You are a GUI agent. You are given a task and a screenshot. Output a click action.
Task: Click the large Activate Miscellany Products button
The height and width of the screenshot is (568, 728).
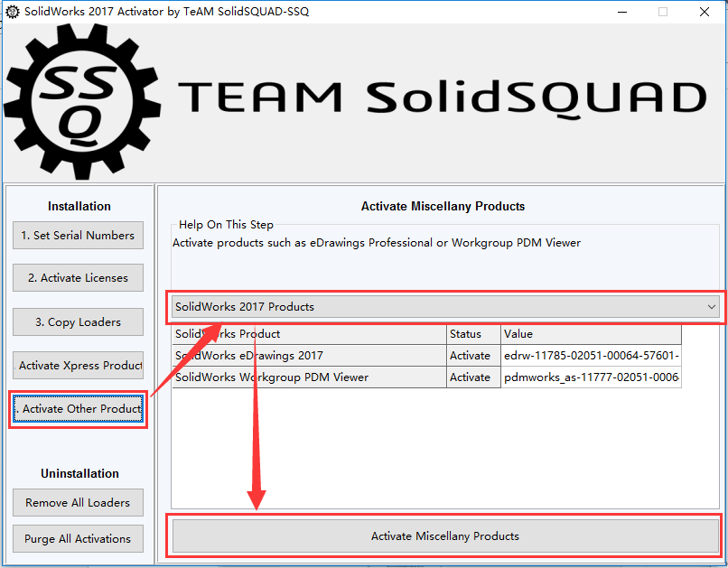[x=445, y=536]
